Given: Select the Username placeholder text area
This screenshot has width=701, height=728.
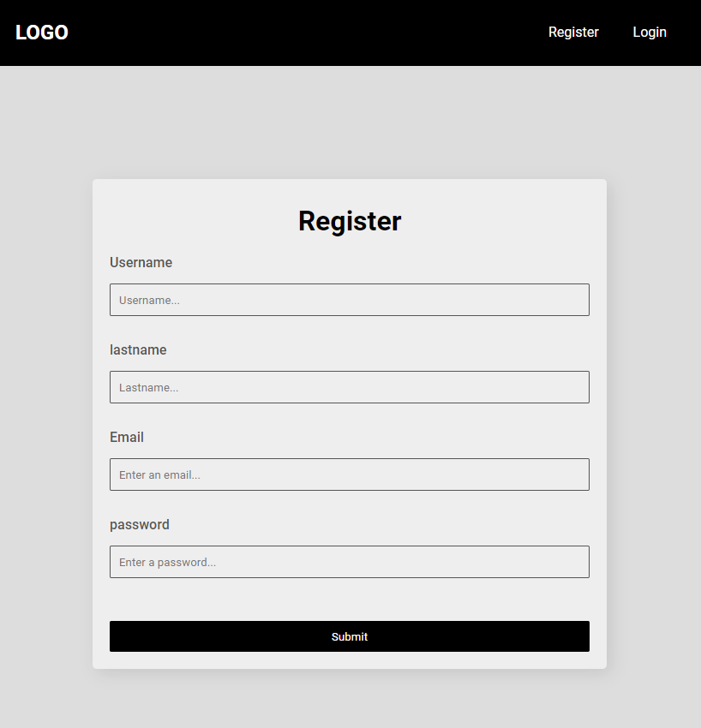Looking at the screenshot, I should 349,300.
